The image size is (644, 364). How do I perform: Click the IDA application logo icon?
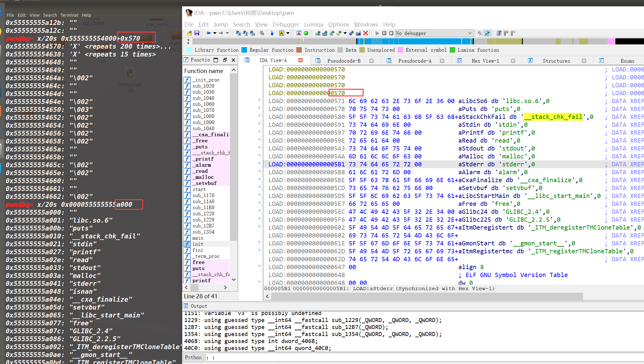tap(189, 13)
